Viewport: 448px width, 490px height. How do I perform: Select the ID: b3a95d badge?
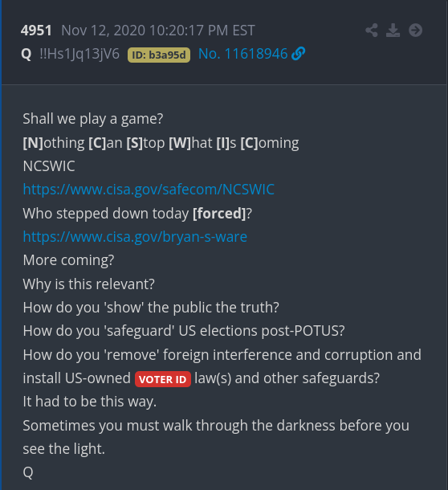tap(159, 55)
